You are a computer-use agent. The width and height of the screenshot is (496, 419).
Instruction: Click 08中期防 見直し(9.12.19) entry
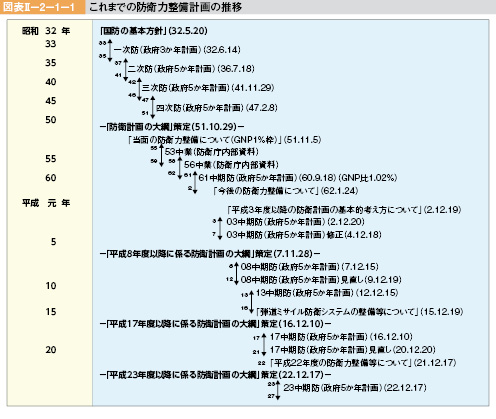tap(321, 280)
